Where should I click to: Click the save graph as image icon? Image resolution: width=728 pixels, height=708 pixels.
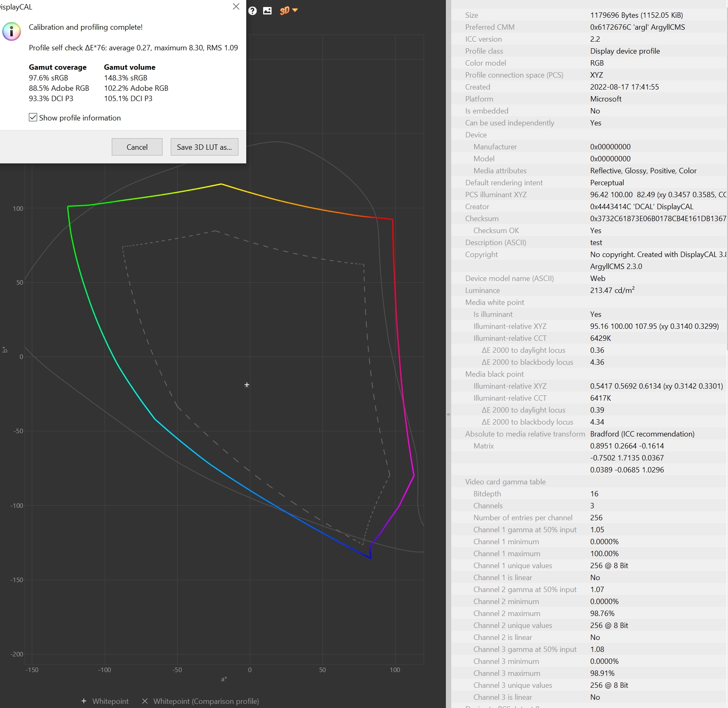pyautogui.click(x=267, y=11)
